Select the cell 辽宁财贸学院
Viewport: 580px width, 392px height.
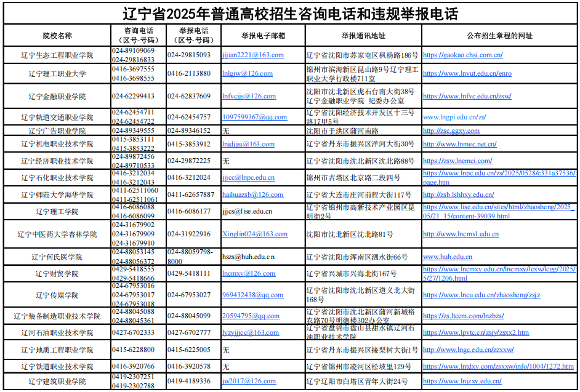(57, 274)
